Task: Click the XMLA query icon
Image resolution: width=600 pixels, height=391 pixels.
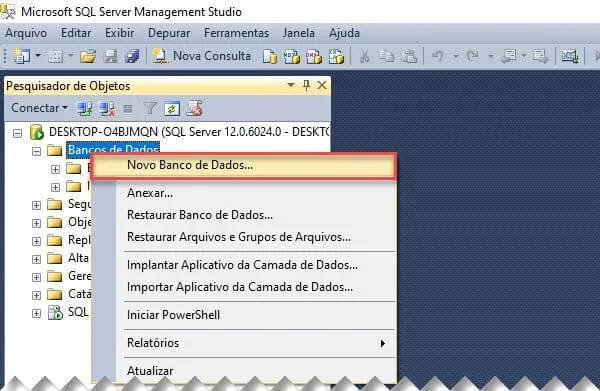Action: coord(336,56)
